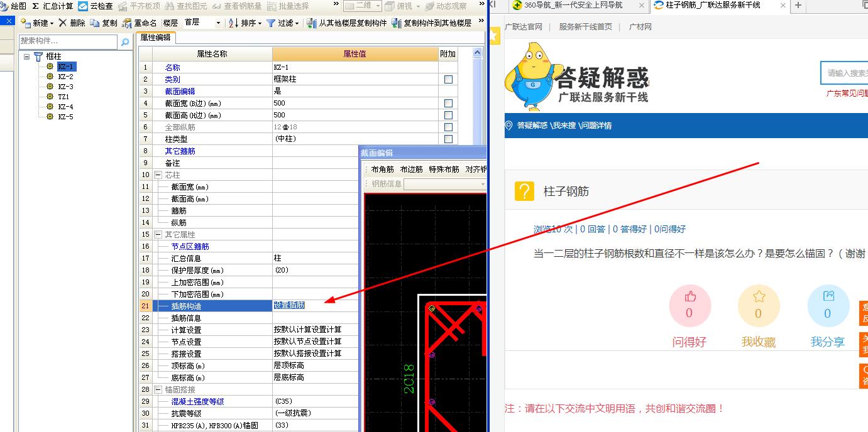Collapse the 其它属性 property group
This screenshot has width=868, height=432.
click(x=158, y=234)
